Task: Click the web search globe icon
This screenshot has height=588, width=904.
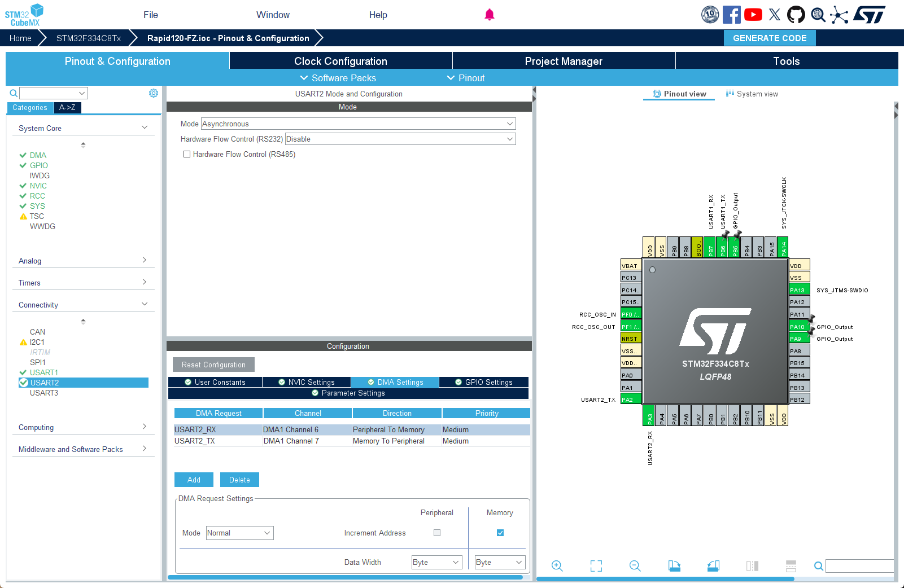Action: coord(818,15)
